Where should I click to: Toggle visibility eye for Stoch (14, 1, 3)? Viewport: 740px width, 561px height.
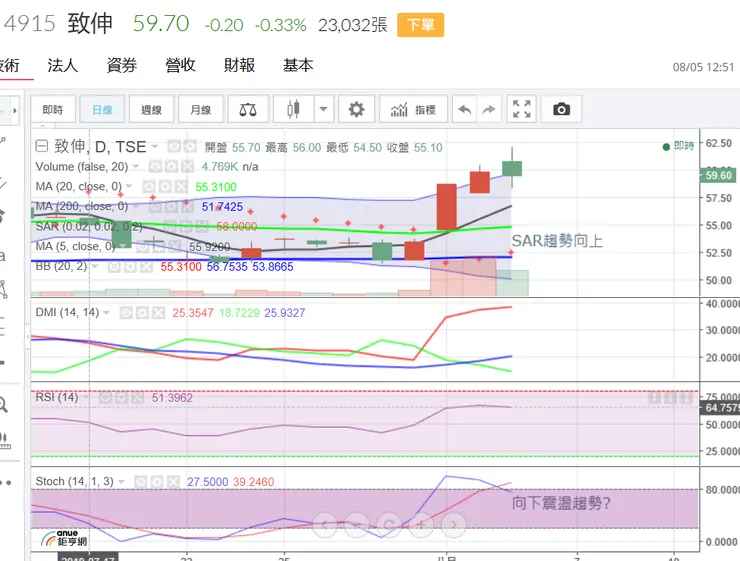click(x=140, y=482)
